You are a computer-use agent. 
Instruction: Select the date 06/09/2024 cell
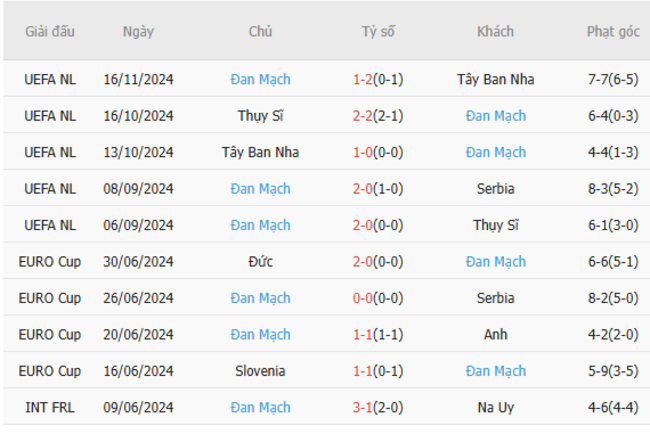click(138, 225)
